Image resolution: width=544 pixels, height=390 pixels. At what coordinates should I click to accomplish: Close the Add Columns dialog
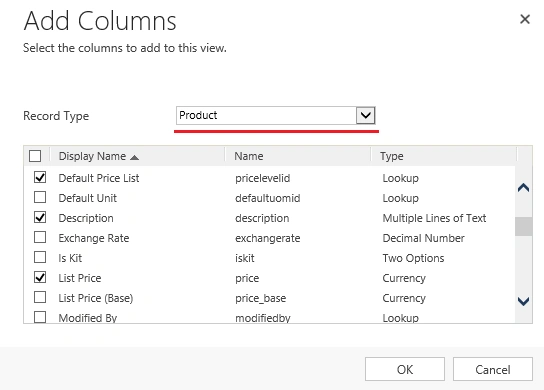[x=525, y=19]
